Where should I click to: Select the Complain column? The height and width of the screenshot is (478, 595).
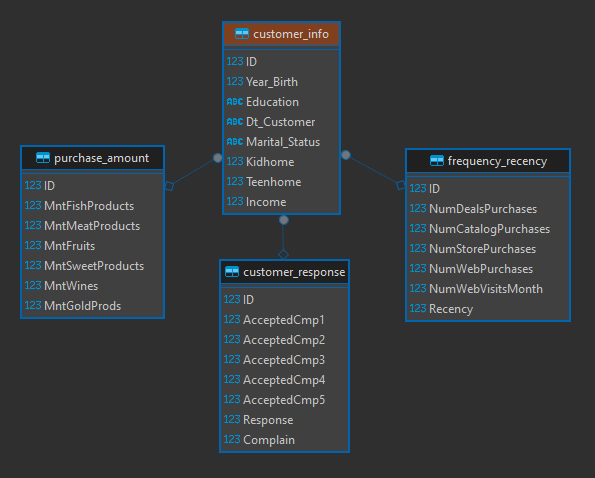[285, 440]
